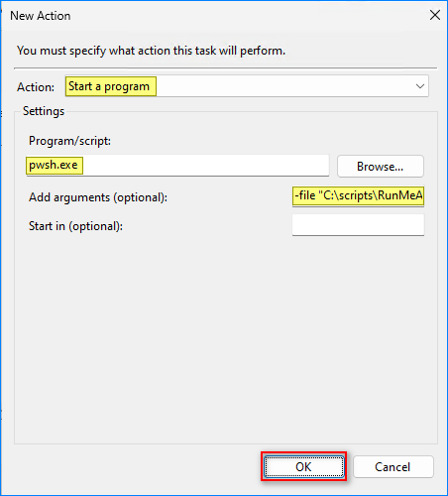Expand the Action dropdown chevron arrow
448x496 pixels.
tap(420, 86)
